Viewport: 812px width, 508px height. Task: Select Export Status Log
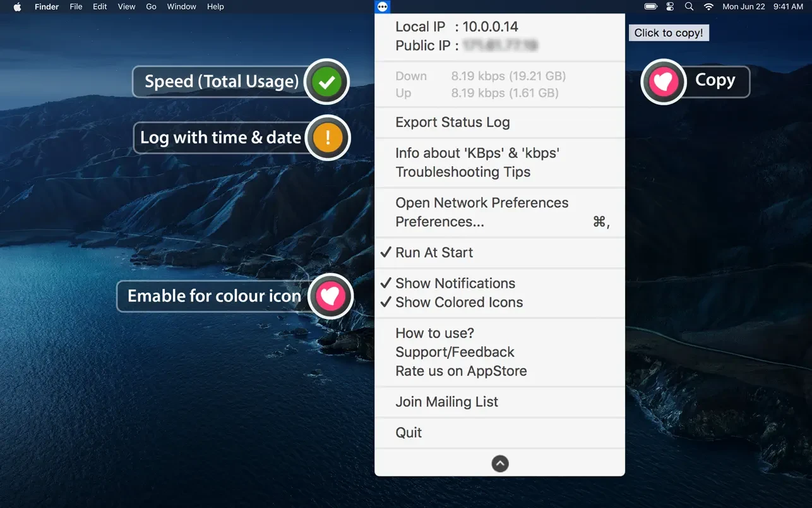coord(499,123)
